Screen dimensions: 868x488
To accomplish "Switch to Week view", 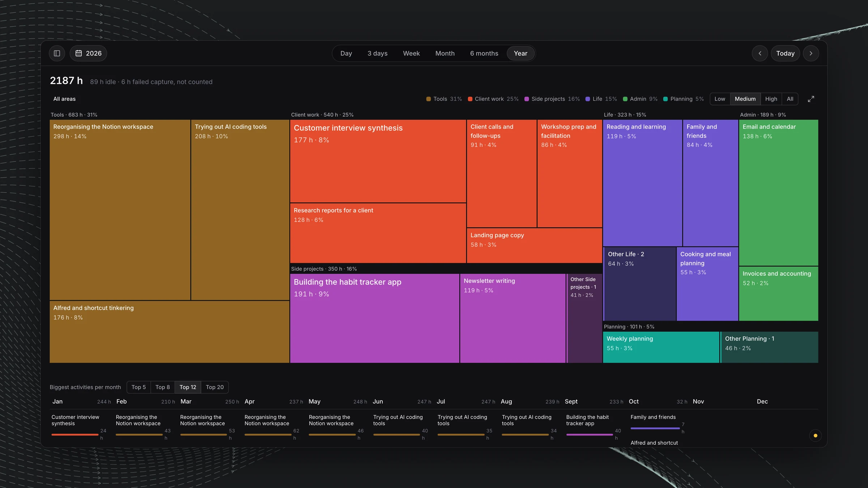I will click(411, 53).
